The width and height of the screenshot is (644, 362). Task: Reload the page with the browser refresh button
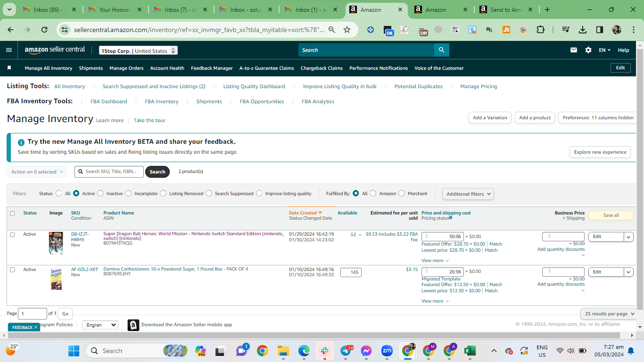coord(44,30)
